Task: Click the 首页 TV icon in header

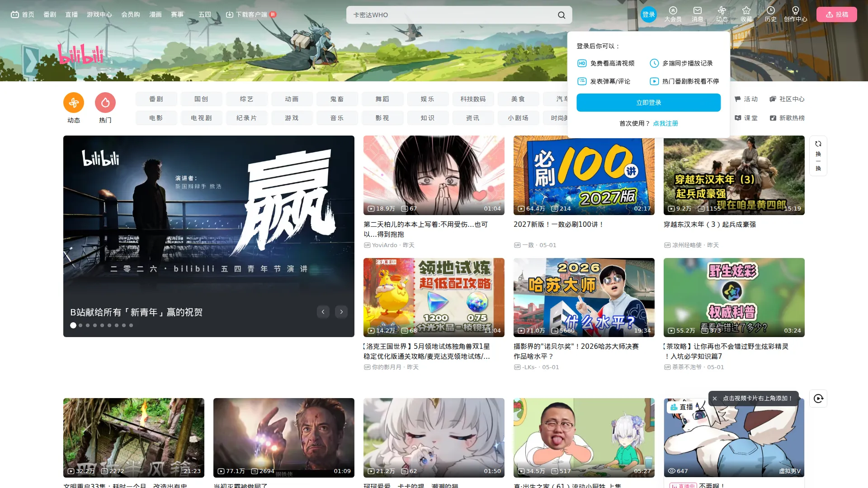Action: [x=15, y=14]
